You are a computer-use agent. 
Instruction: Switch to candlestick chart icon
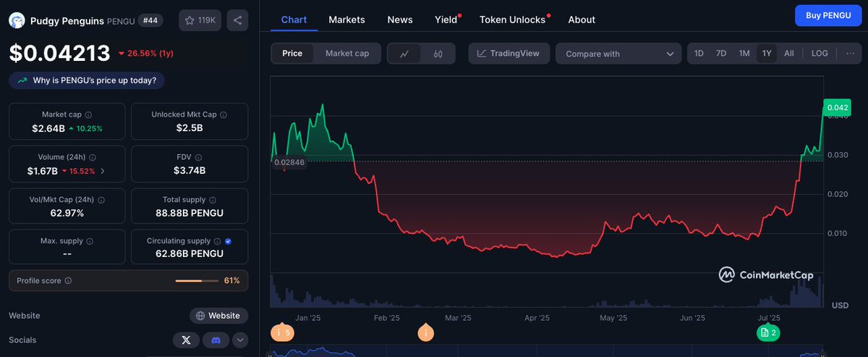[438, 54]
